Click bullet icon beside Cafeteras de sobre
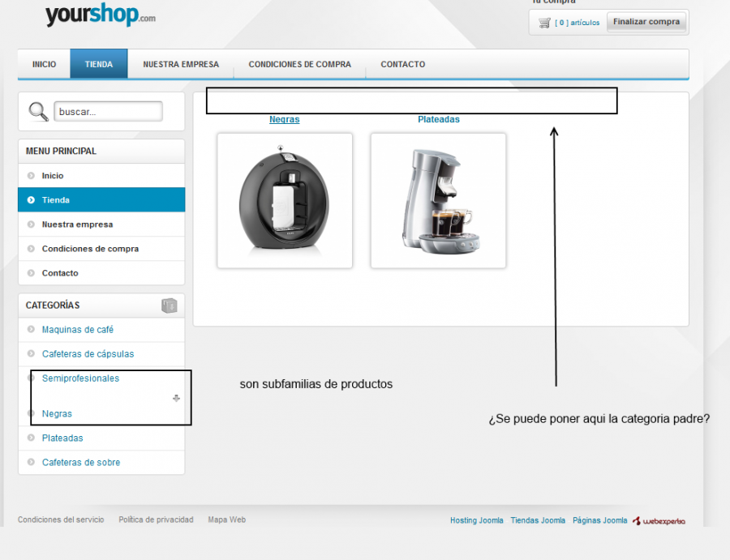 31,462
